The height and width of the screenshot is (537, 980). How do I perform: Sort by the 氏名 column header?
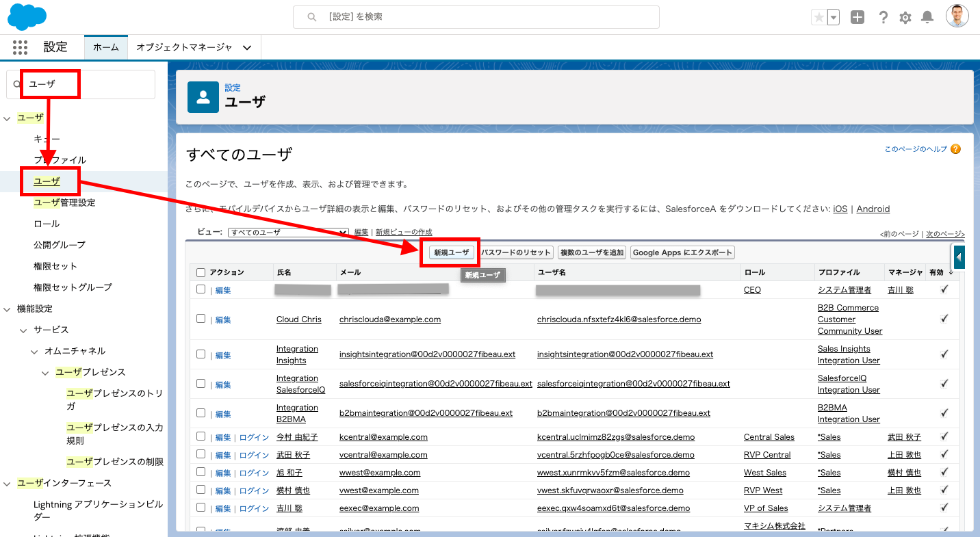[284, 272]
